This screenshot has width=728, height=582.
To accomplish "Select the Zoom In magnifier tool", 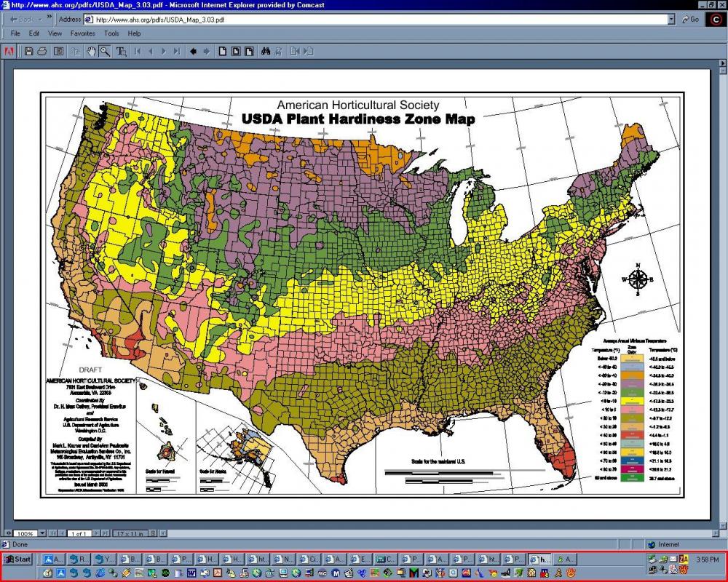I will coord(106,51).
